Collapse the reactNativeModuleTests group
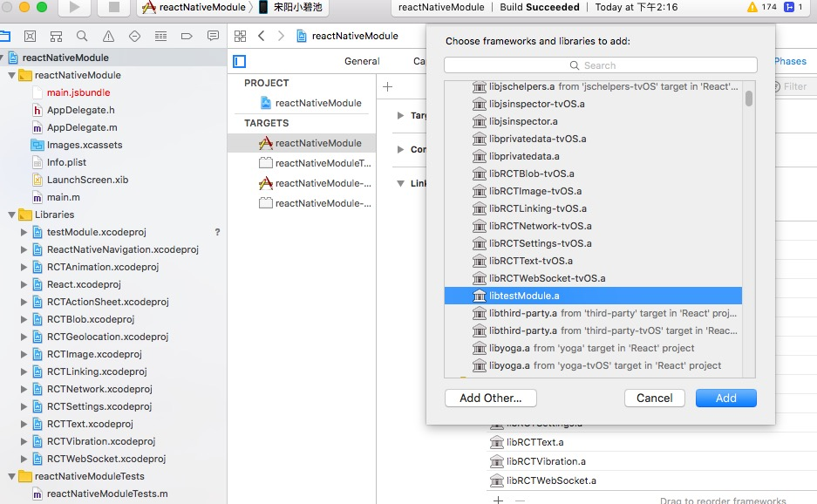This screenshot has height=504, width=817. pos(11,476)
